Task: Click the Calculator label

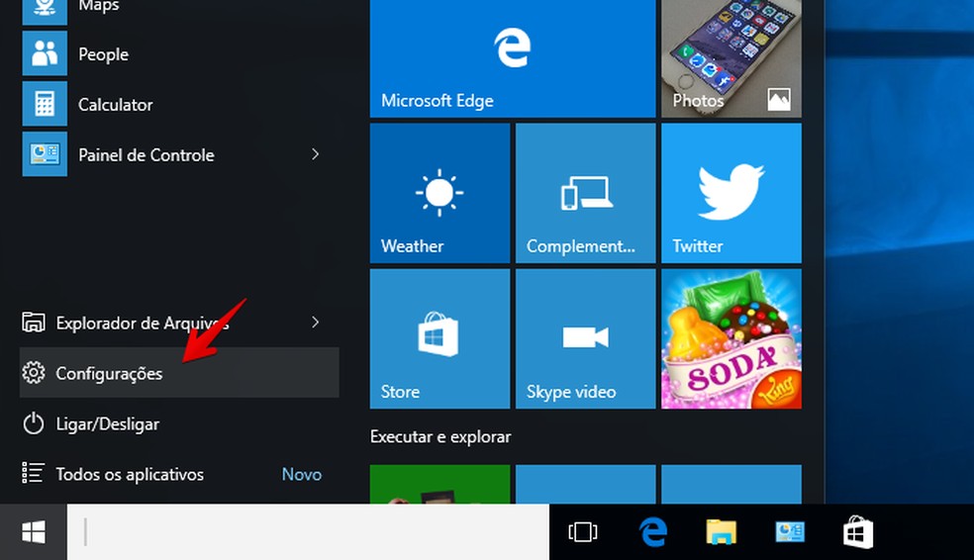Action: pos(116,104)
